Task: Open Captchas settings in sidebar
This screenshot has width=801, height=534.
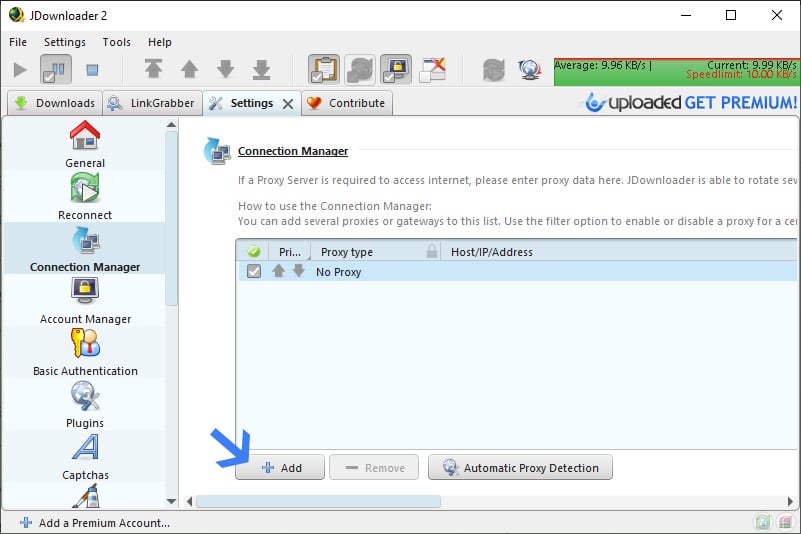Action: pos(85,456)
